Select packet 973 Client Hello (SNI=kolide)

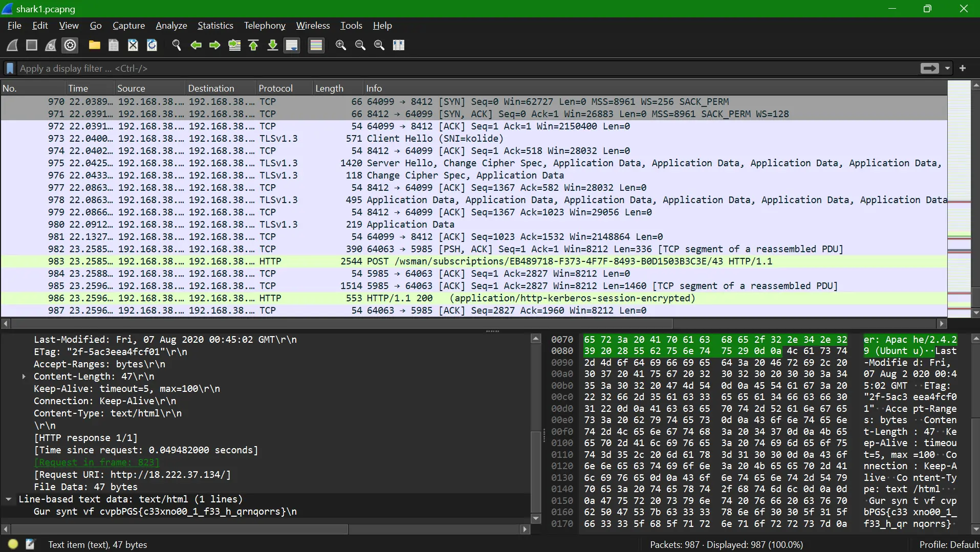click(x=474, y=139)
